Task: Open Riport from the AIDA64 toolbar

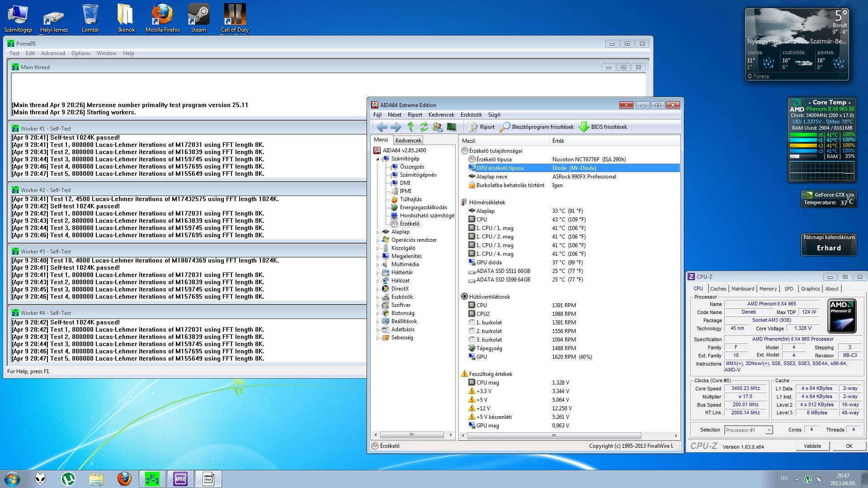Action: click(x=481, y=127)
